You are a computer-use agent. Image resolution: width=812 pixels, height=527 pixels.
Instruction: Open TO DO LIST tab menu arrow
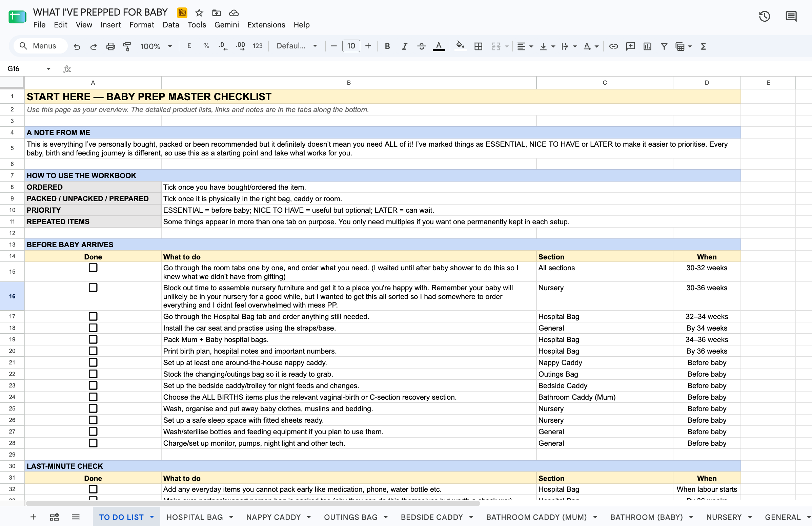pyautogui.click(x=152, y=517)
